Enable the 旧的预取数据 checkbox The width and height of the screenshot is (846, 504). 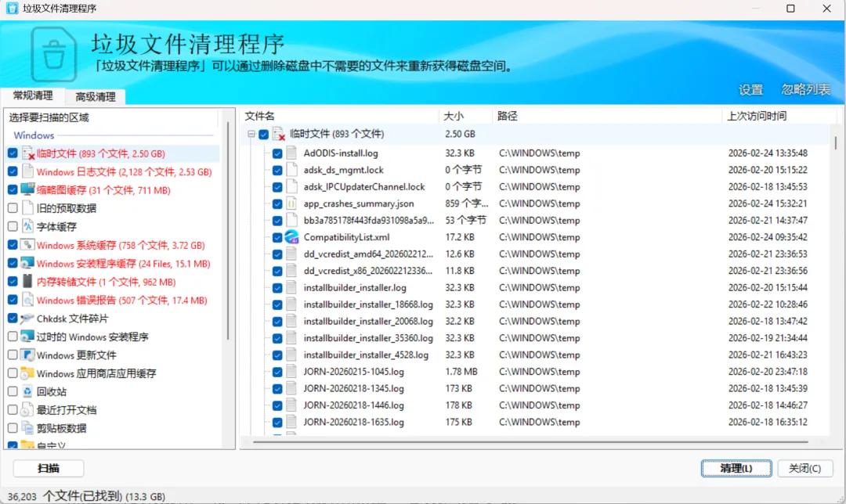click(13, 208)
